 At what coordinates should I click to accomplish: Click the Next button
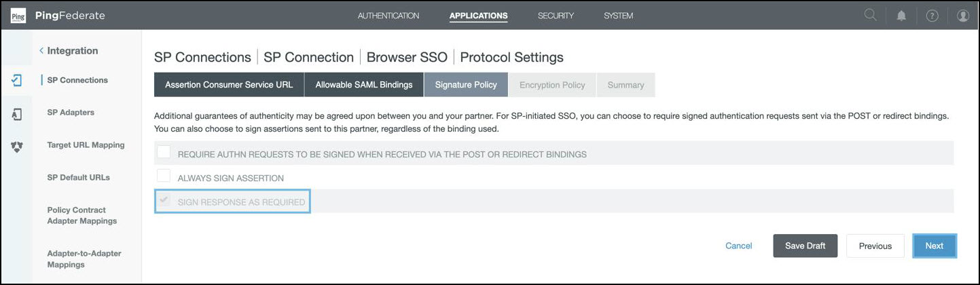click(x=934, y=246)
